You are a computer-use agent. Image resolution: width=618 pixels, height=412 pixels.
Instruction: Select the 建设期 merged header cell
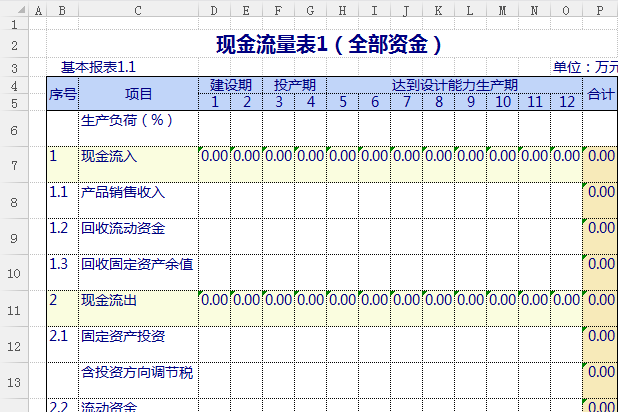point(230,85)
